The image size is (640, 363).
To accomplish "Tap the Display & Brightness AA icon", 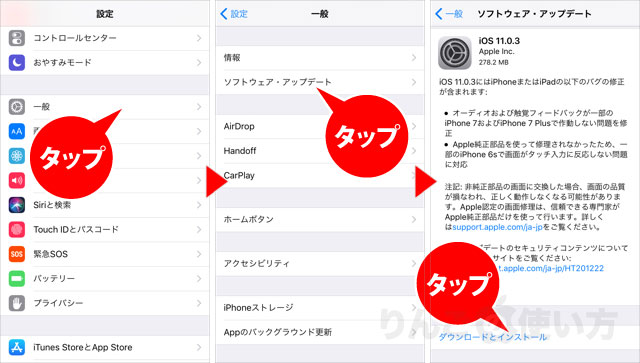I will [x=17, y=131].
